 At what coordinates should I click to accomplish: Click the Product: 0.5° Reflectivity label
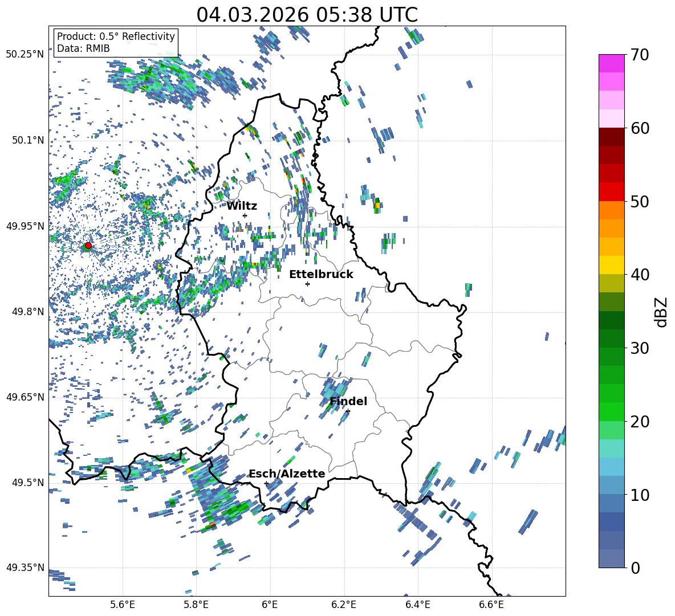click(116, 36)
